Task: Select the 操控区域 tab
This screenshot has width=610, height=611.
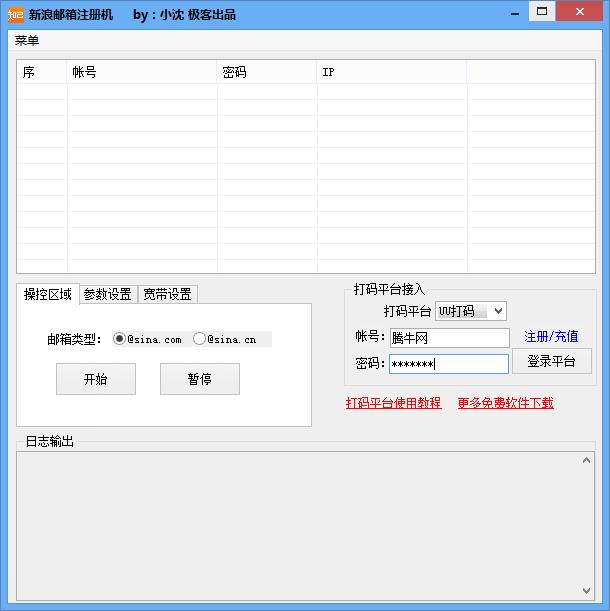Action: pos(48,294)
